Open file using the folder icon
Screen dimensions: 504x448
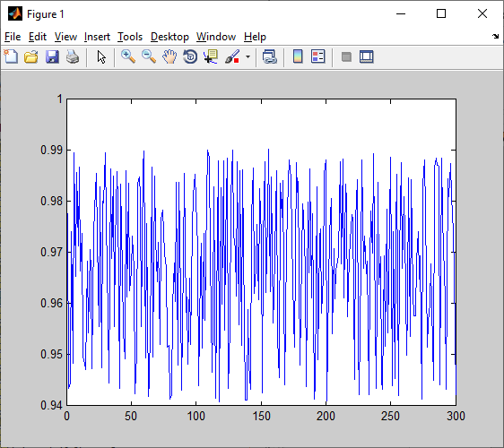point(31,56)
